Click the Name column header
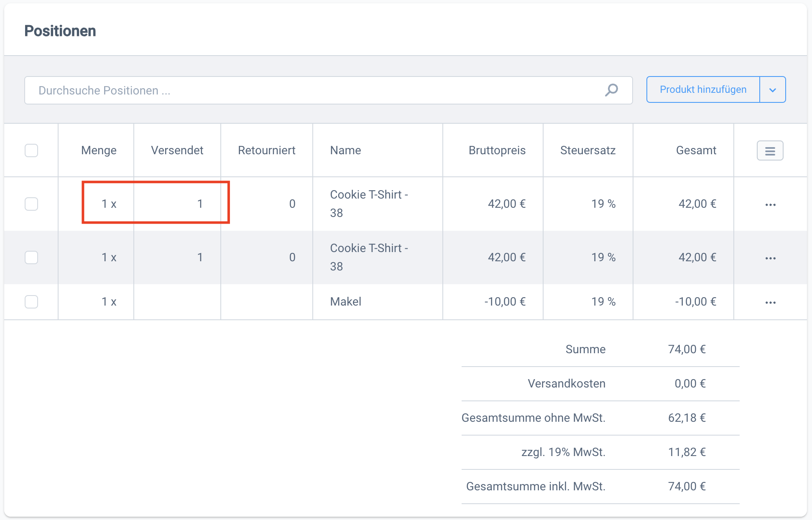Viewport: 812px width, 520px height. coord(345,150)
